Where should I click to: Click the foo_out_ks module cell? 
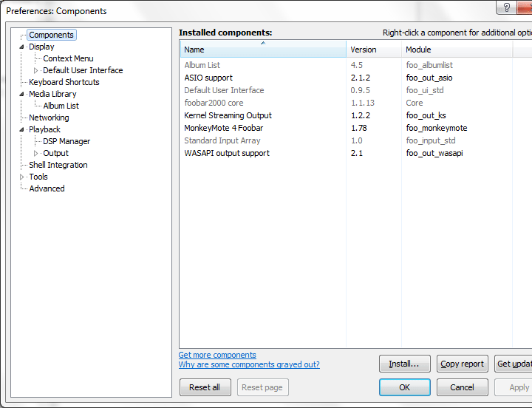tap(426, 115)
